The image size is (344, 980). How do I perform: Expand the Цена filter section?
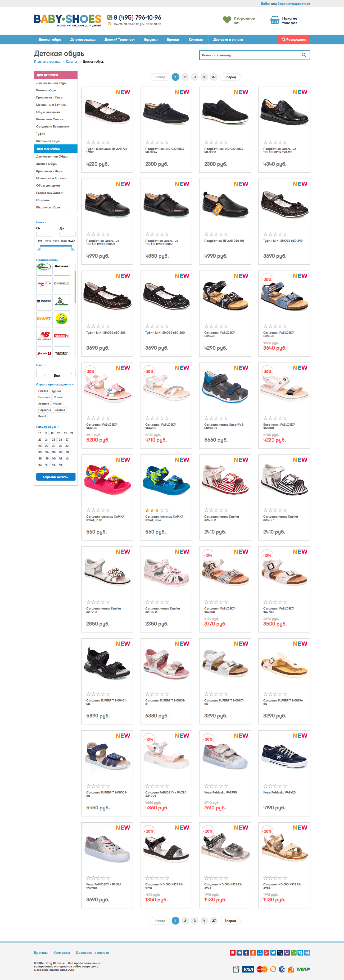[x=41, y=222]
